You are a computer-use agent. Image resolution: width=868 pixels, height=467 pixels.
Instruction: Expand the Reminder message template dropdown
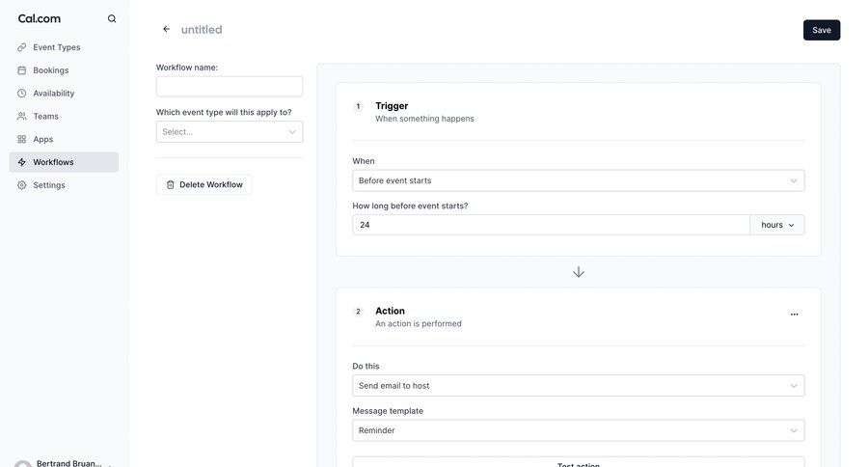click(578, 430)
